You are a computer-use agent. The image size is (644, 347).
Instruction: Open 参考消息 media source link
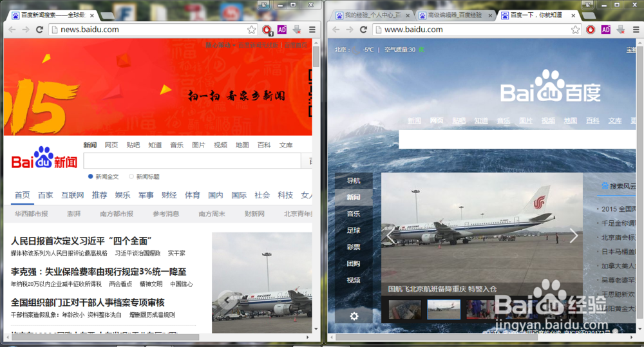(166, 214)
